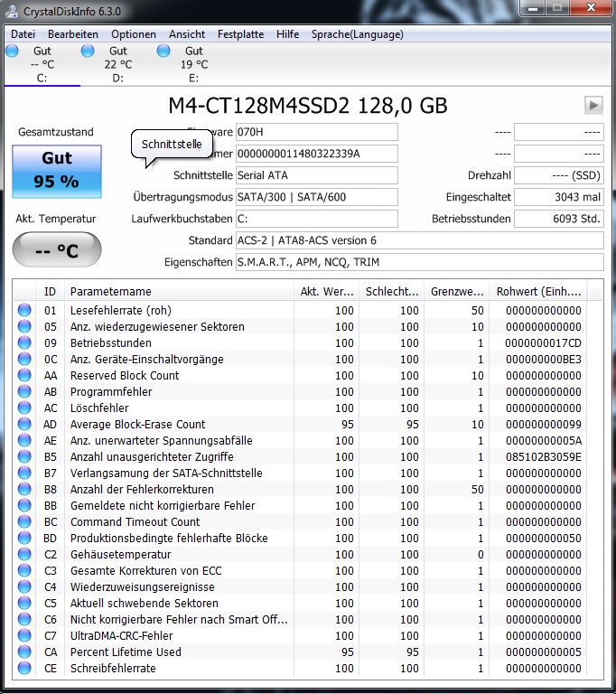Click the Aktuell schwebende Sektoren parameter name

point(145,604)
